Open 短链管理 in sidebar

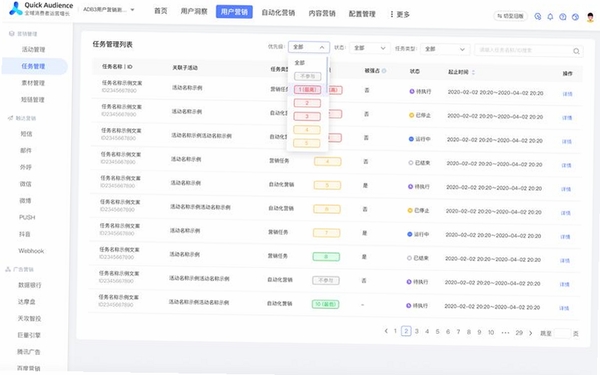[33, 99]
